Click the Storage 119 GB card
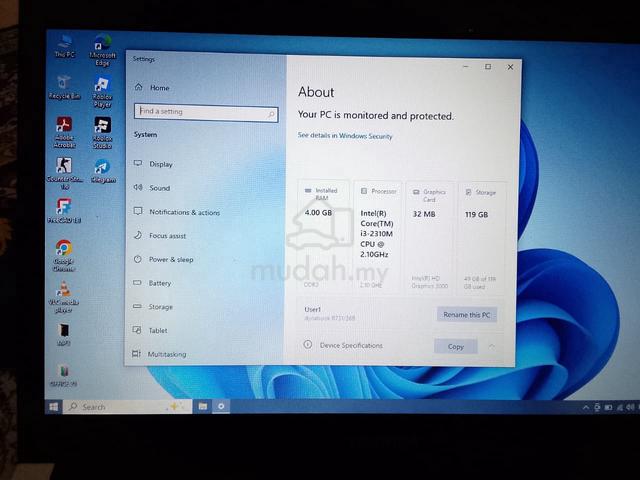Image resolution: width=640 pixels, height=480 pixels. [482, 238]
